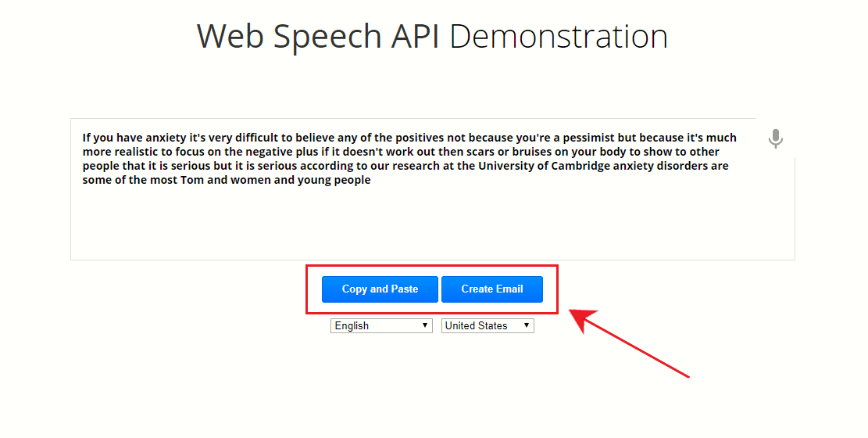Click the first word "If" of the transcript
The height and width of the screenshot is (438, 868).
tap(88, 138)
